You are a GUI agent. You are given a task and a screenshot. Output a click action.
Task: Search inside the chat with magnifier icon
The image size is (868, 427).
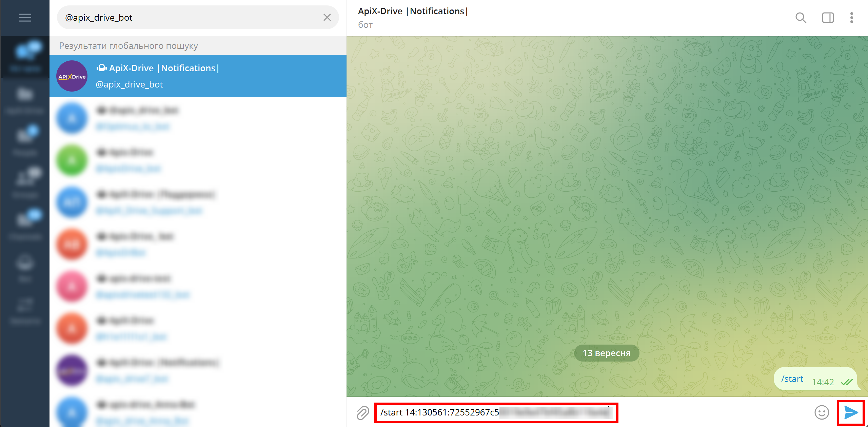click(x=801, y=18)
